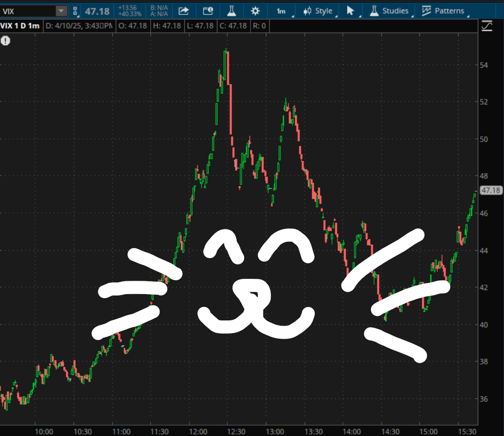Click the 42 price axis label
Viewport: 504px width, 436px height.
coord(483,287)
